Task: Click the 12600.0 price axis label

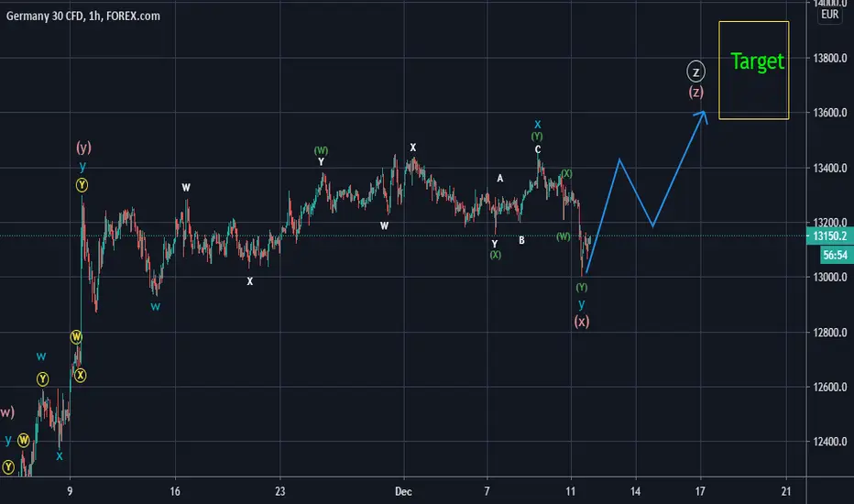Action: pos(830,387)
